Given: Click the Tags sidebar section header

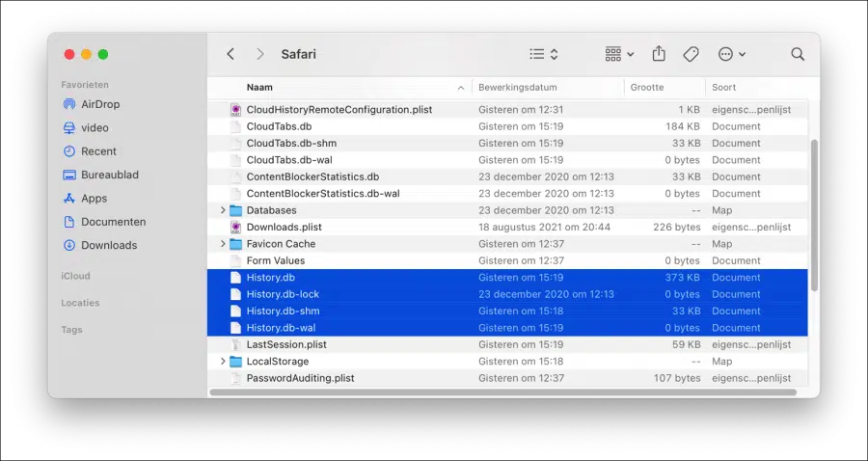Looking at the screenshot, I should tap(71, 329).
